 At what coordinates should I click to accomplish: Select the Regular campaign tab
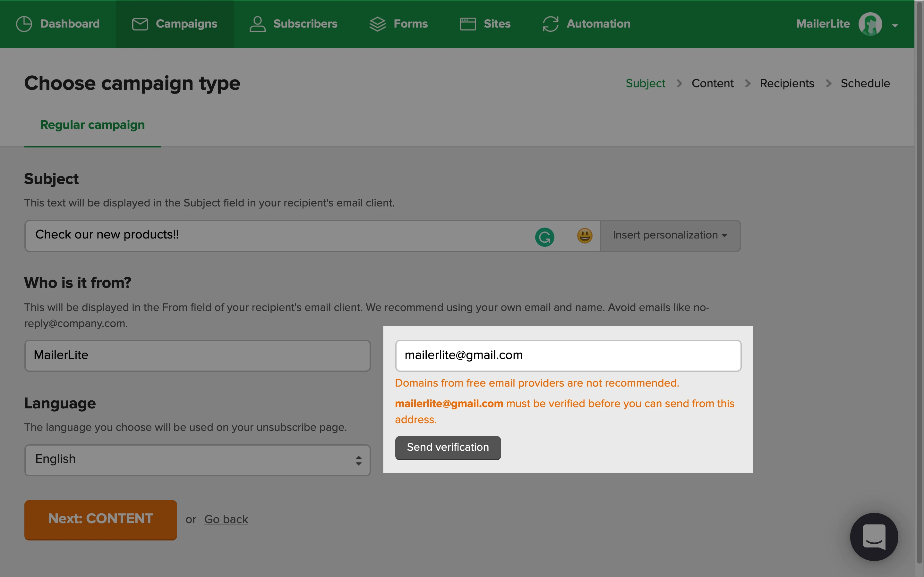point(92,125)
